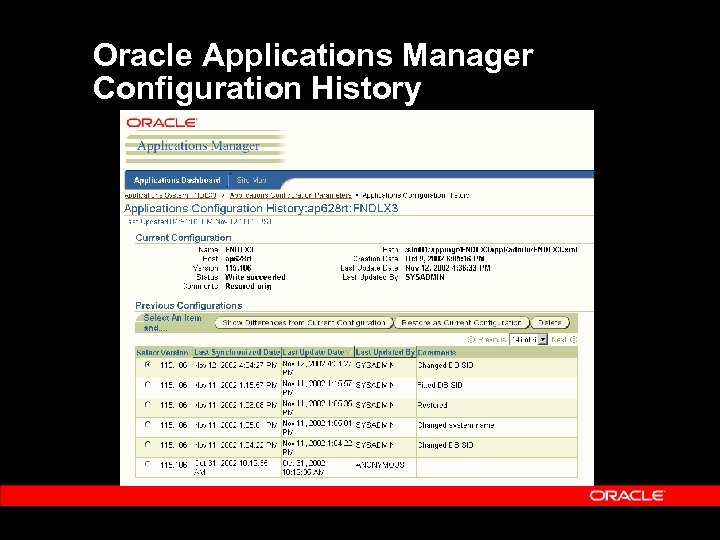The height and width of the screenshot is (540, 720).
Task: Click Show Differences from Current Configuration button
Action: [x=304, y=323]
